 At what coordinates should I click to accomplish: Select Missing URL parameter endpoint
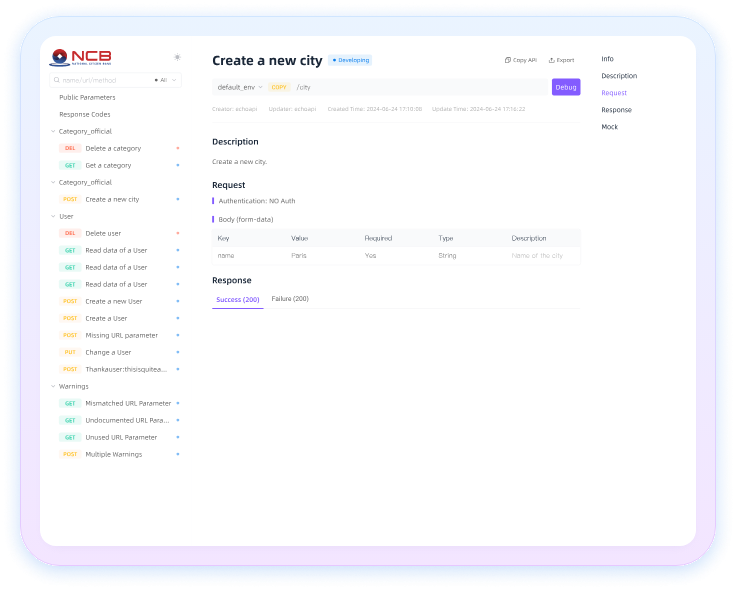tap(122, 335)
